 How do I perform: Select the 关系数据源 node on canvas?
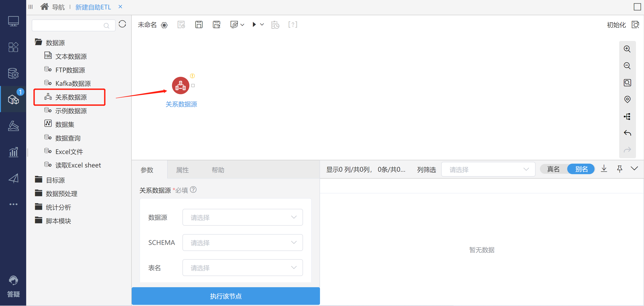coord(180,86)
